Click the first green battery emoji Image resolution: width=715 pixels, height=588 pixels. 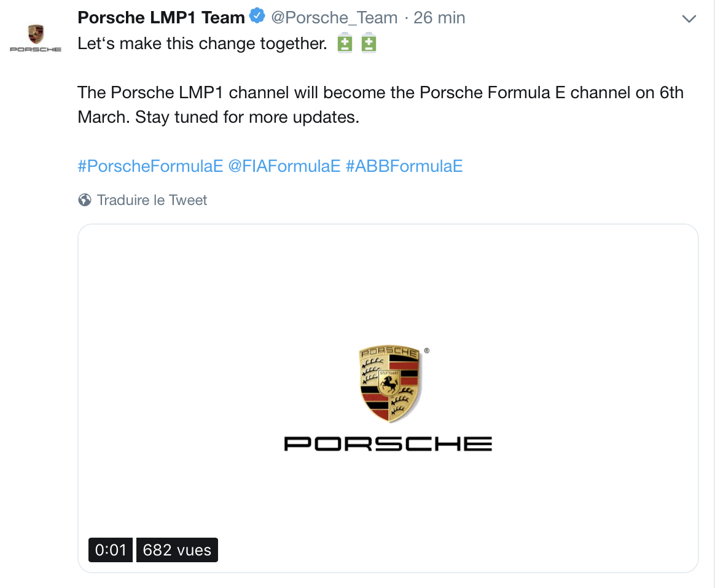(x=345, y=43)
